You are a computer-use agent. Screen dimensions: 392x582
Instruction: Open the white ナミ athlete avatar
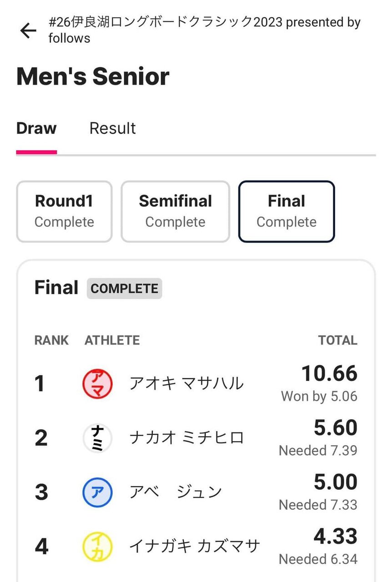click(97, 437)
